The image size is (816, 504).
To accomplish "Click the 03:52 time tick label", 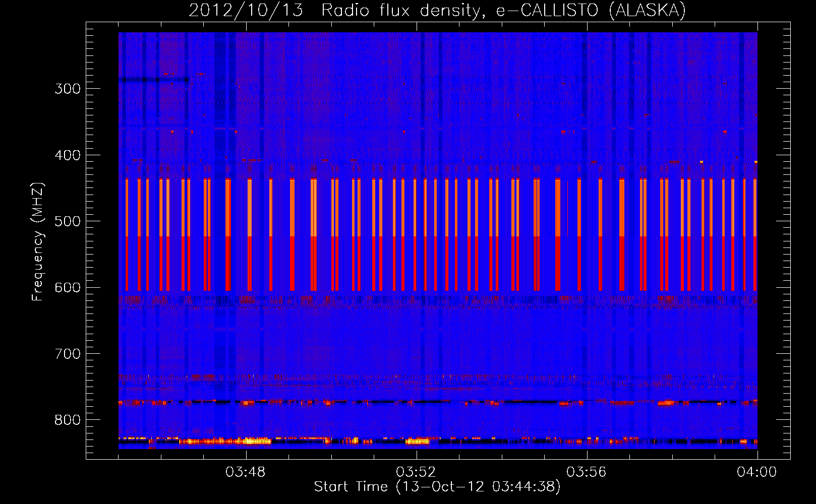I will pyautogui.click(x=416, y=472).
